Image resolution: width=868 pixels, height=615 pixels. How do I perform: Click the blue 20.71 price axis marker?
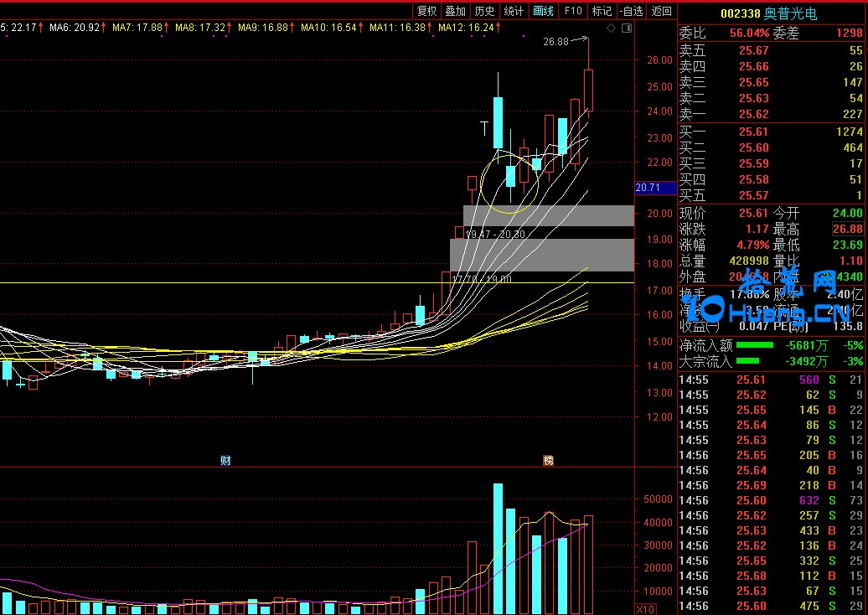655,188
